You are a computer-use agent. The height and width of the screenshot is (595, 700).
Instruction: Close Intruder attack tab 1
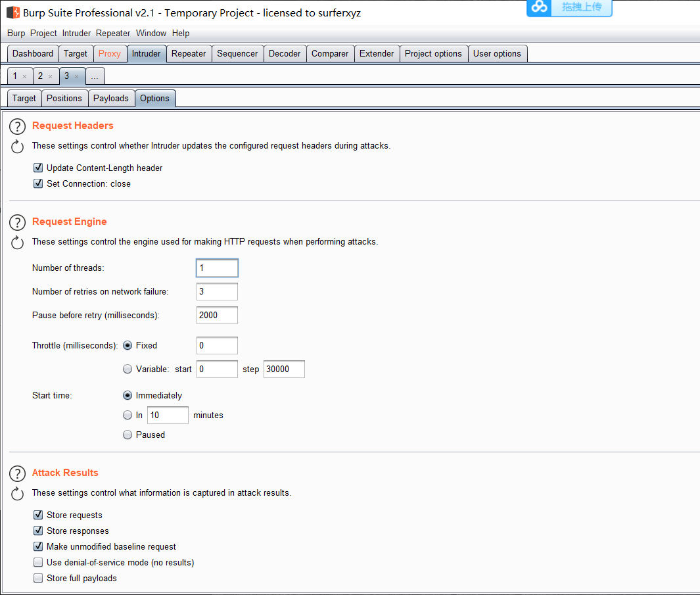point(25,76)
